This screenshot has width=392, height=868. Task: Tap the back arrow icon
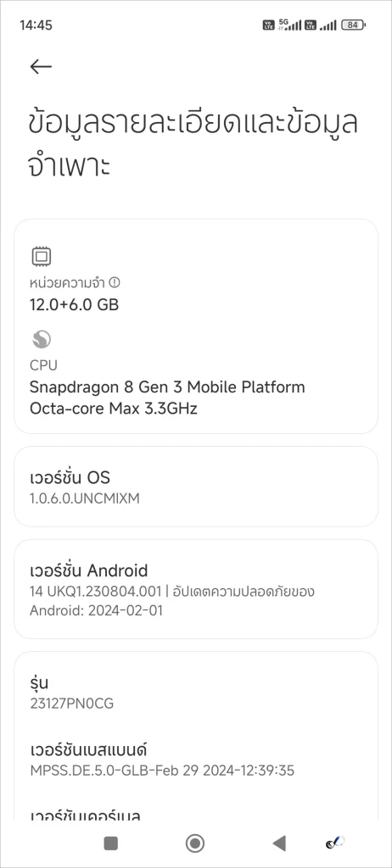click(41, 67)
